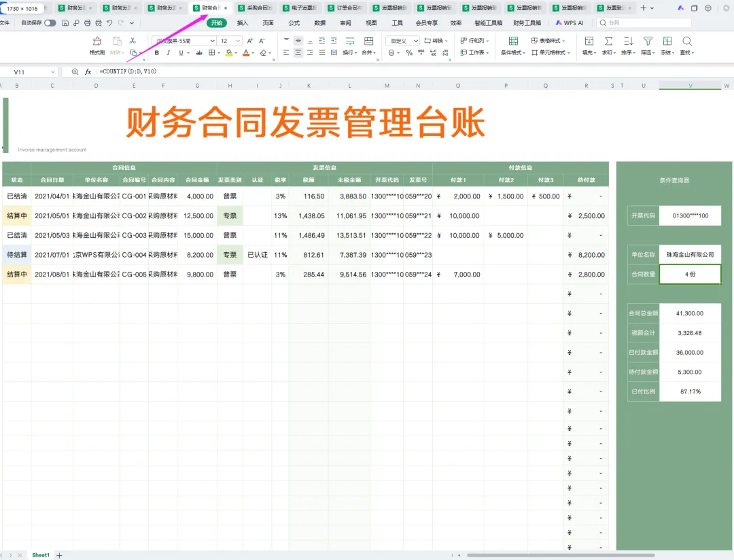The height and width of the screenshot is (560, 734).
Task: Open the font size 12 dropdown
Action: [239, 41]
